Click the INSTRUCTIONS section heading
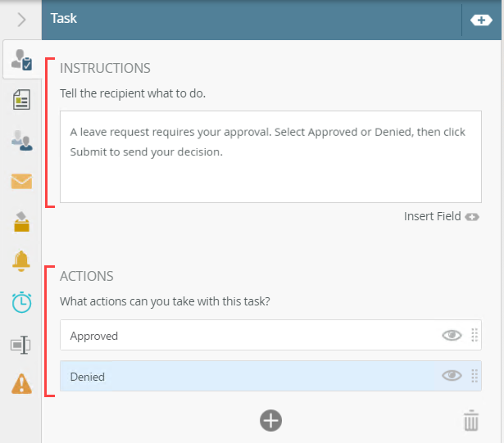 (105, 69)
